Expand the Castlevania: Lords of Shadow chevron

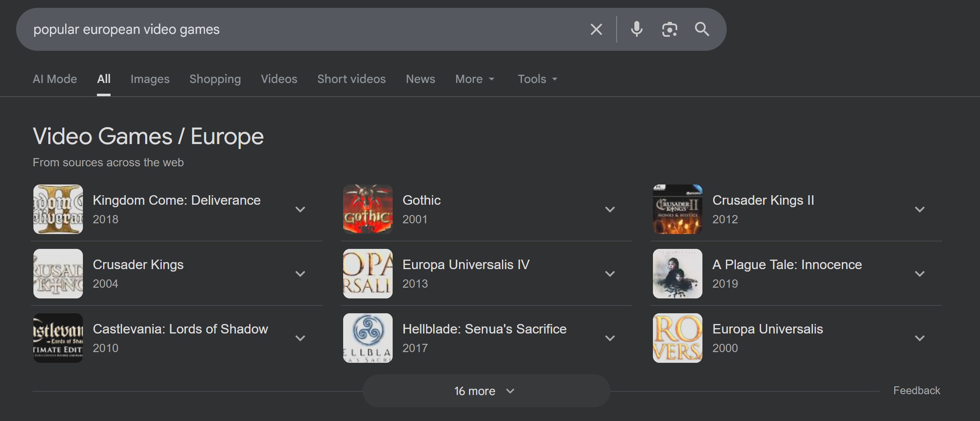pyautogui.click(x=300, y=338)
